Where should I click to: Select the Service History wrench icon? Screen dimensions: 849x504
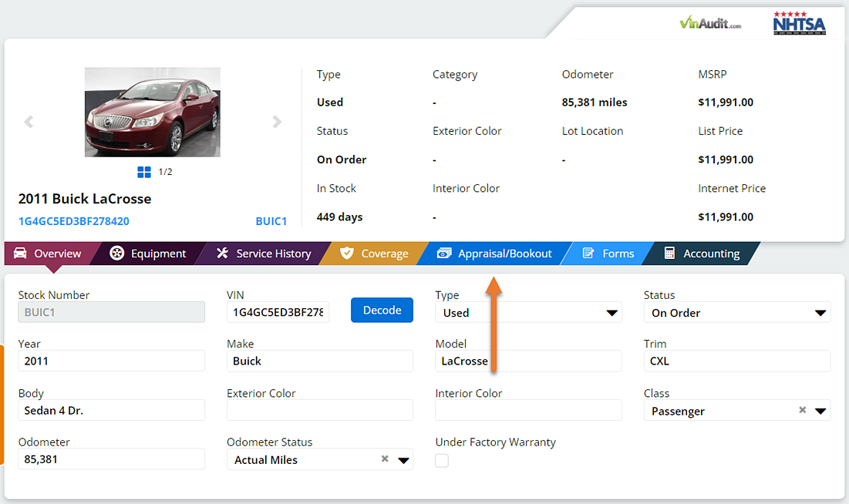tap(223, 253)
